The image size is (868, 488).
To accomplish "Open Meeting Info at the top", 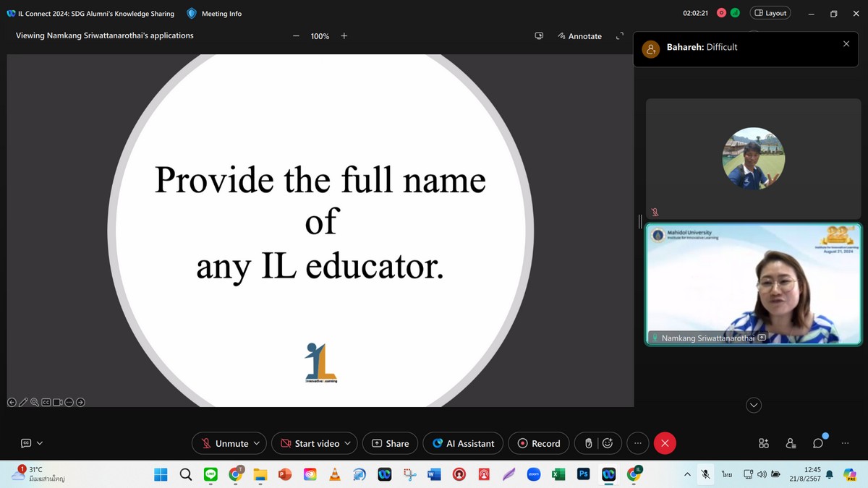I will coord(214,14).
